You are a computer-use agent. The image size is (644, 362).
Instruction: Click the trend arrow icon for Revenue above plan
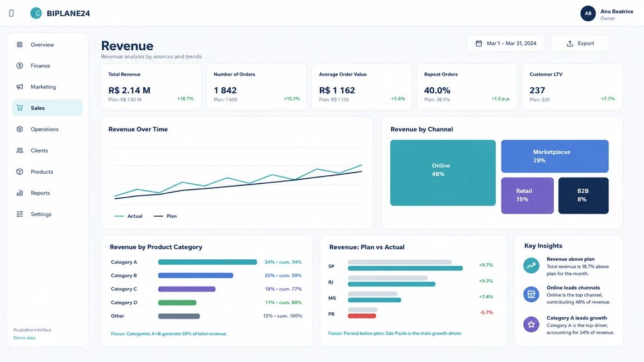pyautogui.click(x=531, y=265)
